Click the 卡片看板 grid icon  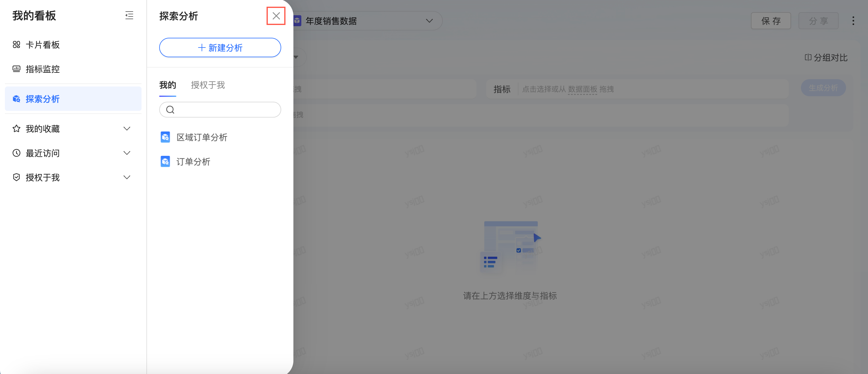[16, 45]
